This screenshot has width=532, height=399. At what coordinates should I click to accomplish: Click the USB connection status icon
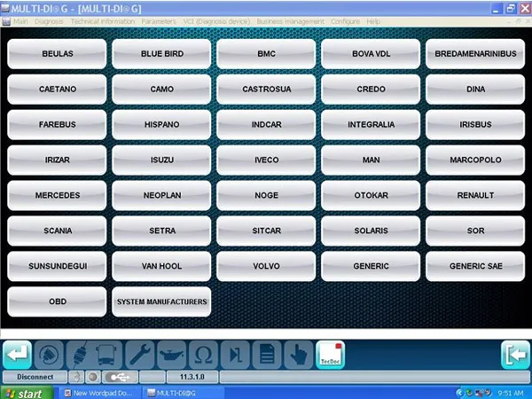[x=120, y=377]
